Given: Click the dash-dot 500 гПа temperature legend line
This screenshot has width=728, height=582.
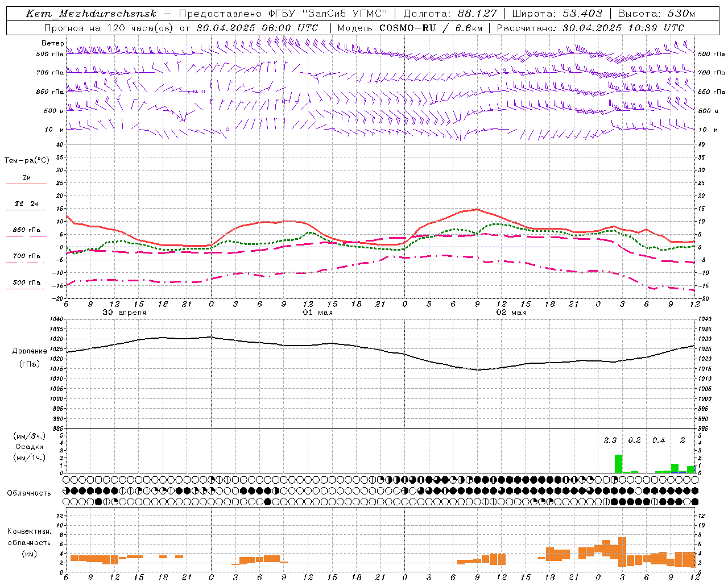Looking at the screenshot, I should pyautogui.click(x=25, y=289).
